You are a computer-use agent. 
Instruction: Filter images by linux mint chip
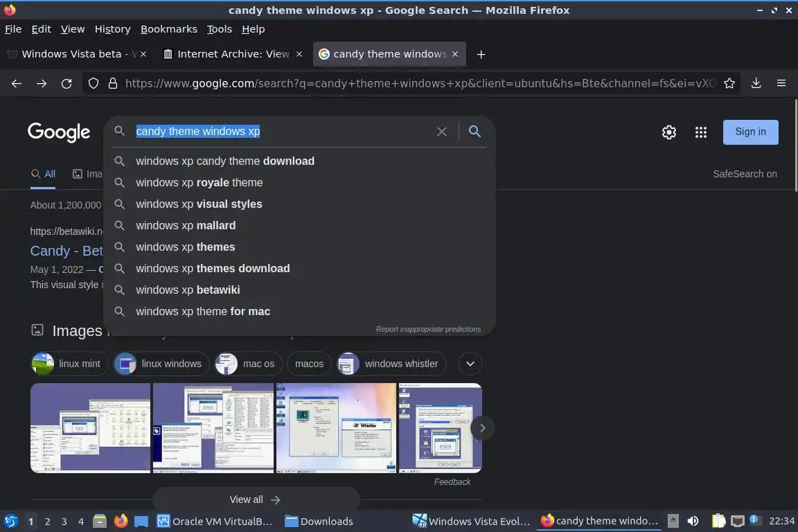click(x=69, y=364)
